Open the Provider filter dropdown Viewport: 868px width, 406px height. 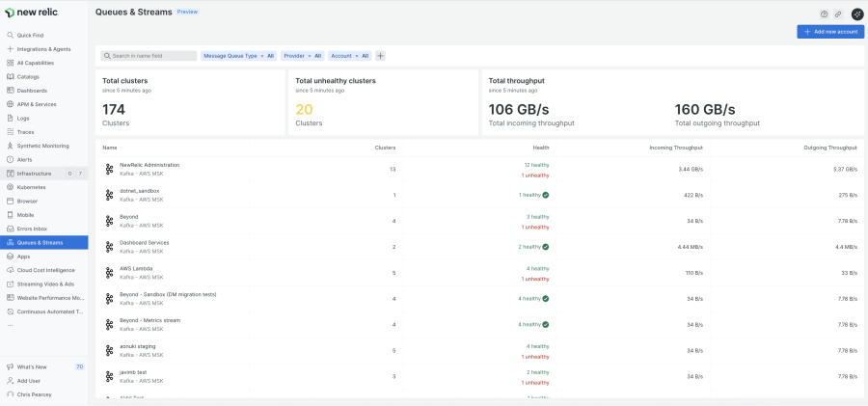coord(302,56)
